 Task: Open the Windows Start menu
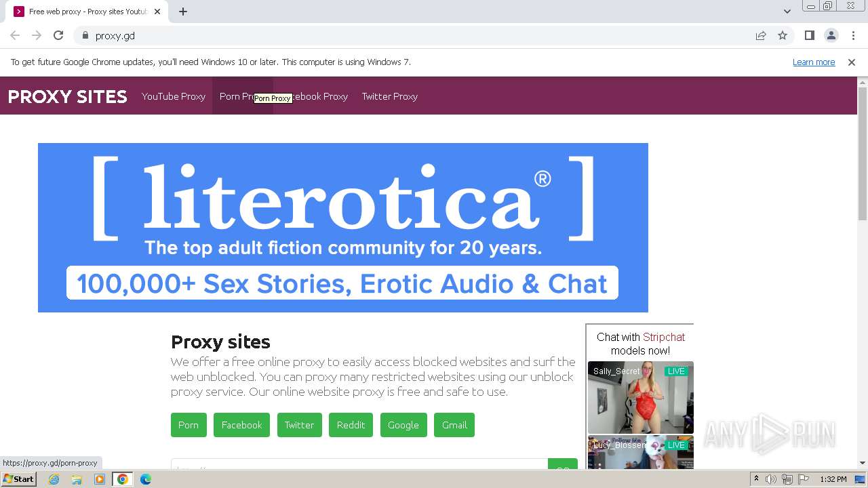tap(18, 479)
